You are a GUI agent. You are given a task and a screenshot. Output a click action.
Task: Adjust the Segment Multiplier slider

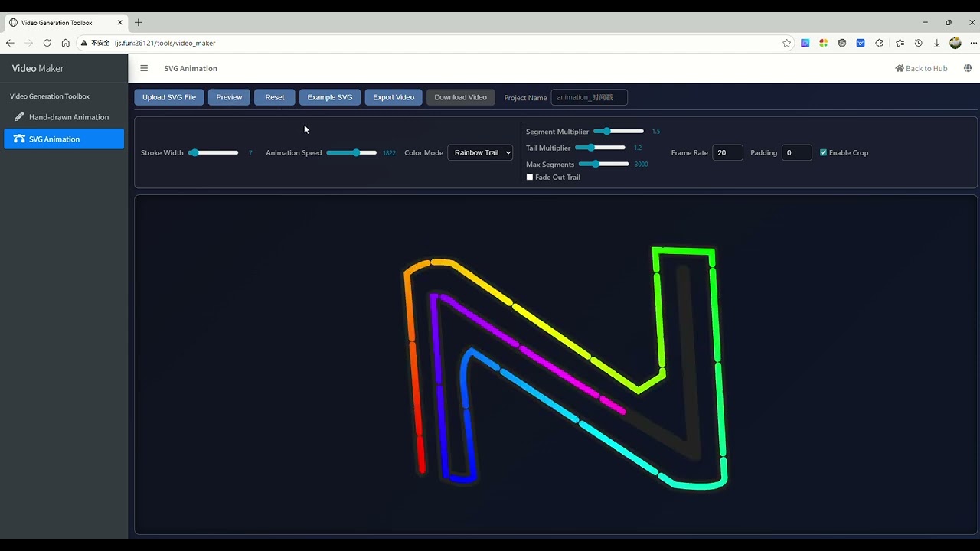click(x=619, y=132)
